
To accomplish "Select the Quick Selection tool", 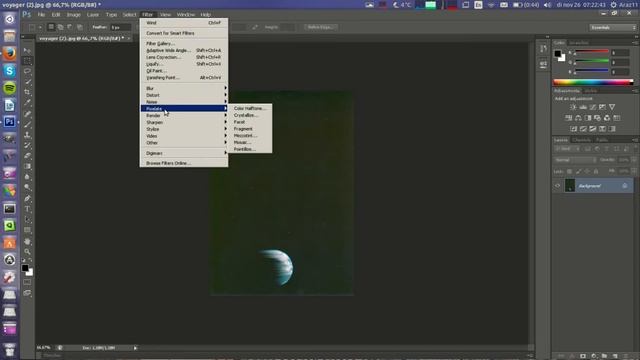I will click(27, 82).
